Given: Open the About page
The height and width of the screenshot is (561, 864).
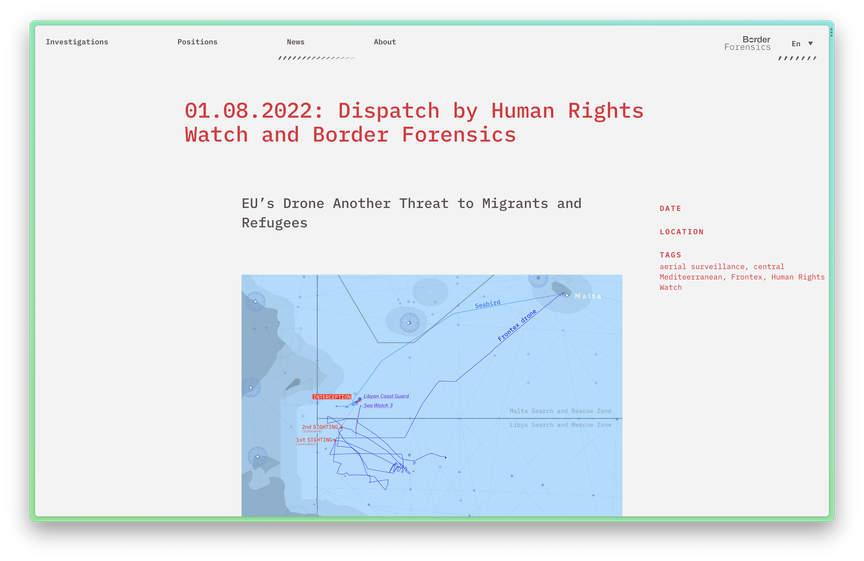Looking at the screenshot, I should [x=385, y=42].
